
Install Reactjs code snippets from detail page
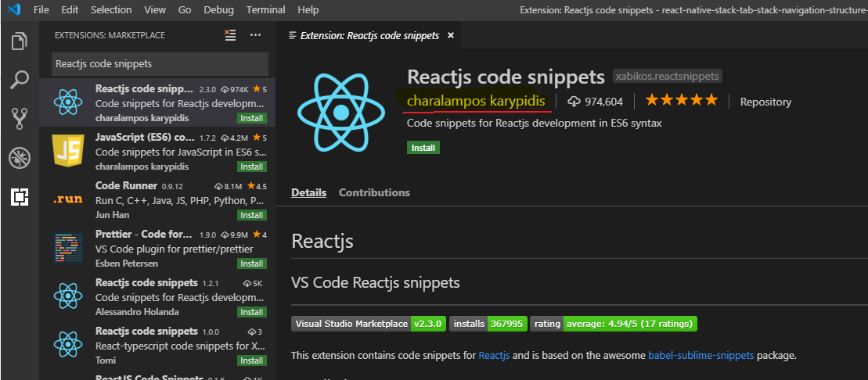[423, 148]
